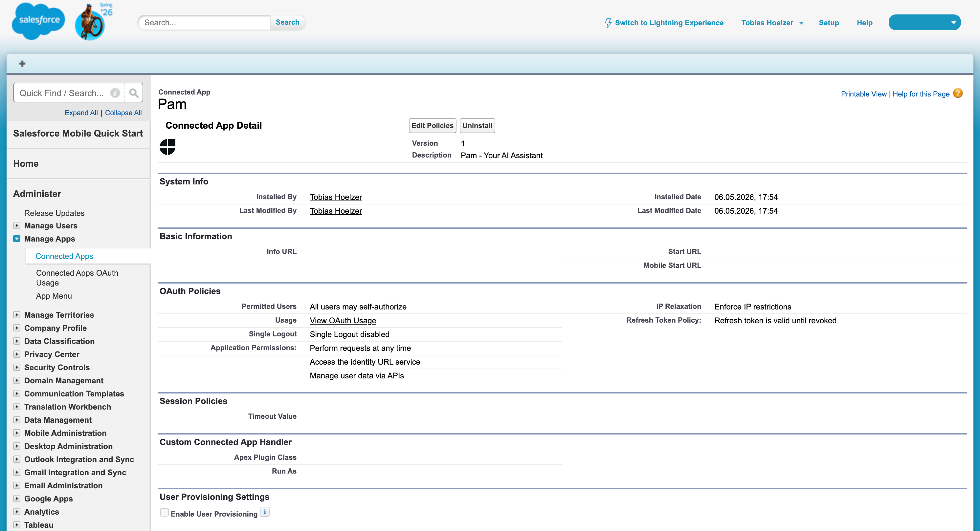Click the Administer section heading
This screenshot has width=980, height=531.
37,194
